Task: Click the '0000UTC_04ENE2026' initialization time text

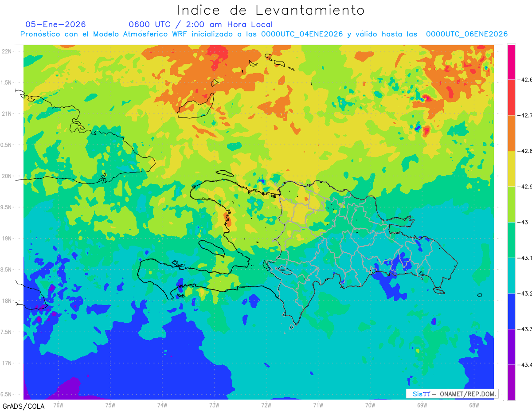Action: [x=302, y=34]
